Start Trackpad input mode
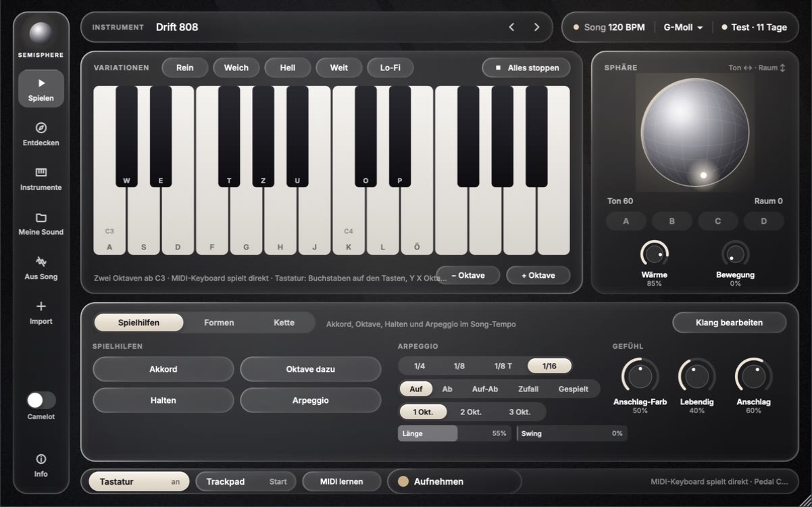 tap(246, 481)
